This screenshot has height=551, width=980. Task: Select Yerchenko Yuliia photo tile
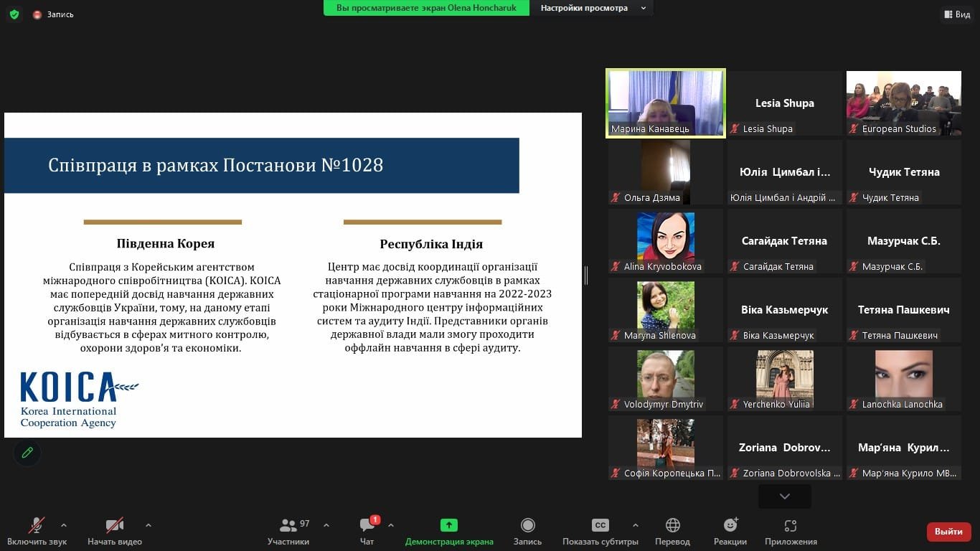tap(785, 379)
